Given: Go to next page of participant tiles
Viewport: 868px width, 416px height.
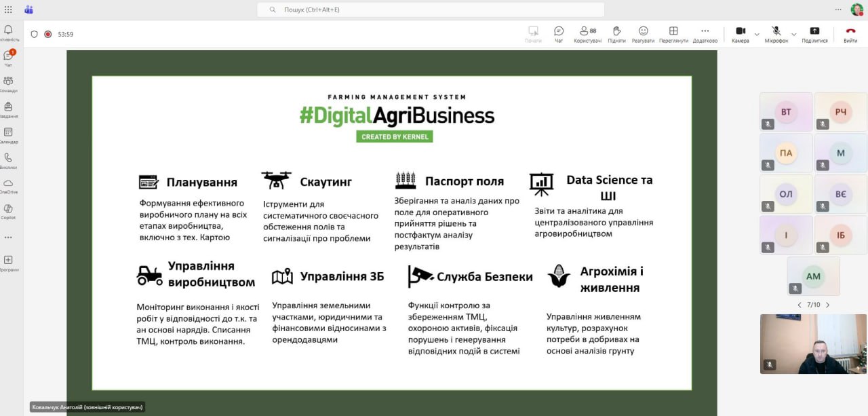Looking at the screenshot, I should [x=827, y=305].
